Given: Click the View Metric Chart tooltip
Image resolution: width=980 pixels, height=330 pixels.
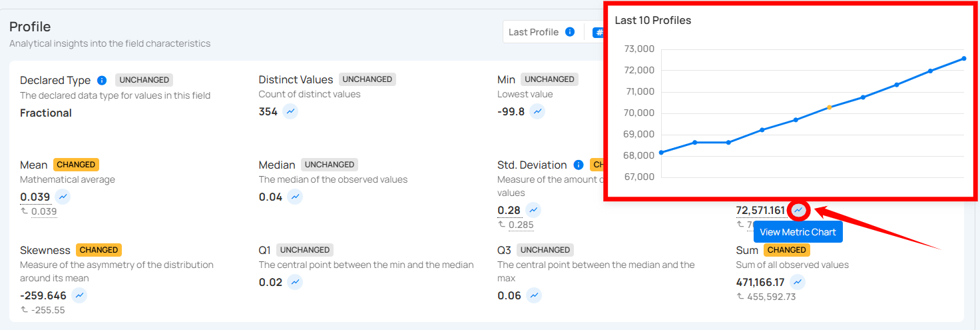Looking at the screenshot, I should (x=798, y=232).
